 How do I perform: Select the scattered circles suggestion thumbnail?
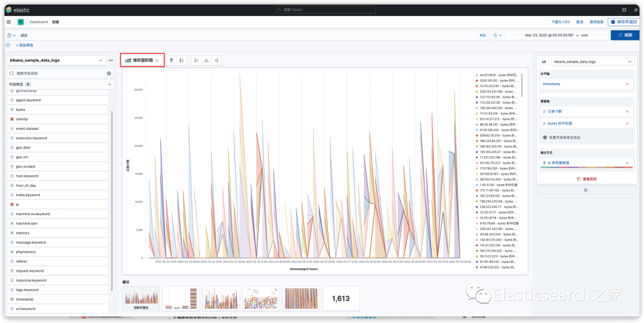(x=261, y=299)
